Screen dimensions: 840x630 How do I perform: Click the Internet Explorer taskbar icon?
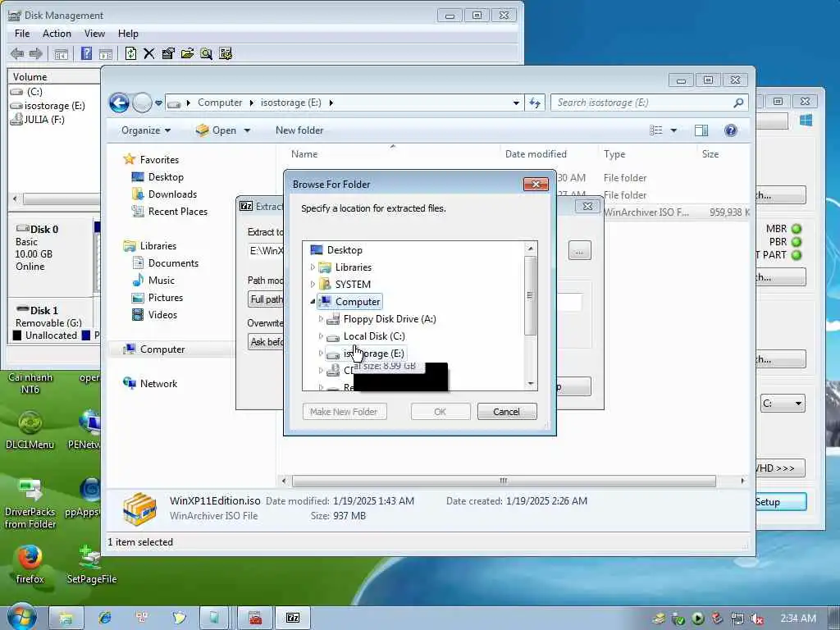[104, 618]
